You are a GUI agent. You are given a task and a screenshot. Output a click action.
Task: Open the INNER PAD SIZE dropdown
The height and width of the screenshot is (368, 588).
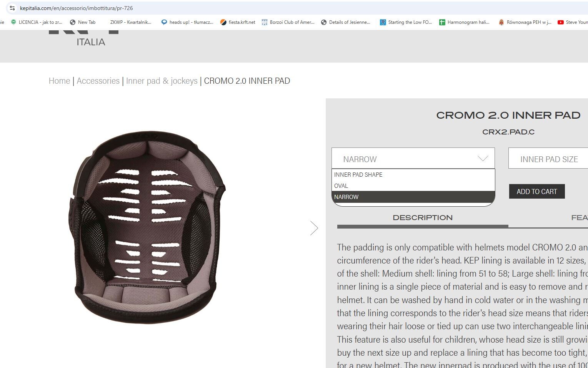click(548, 158)
